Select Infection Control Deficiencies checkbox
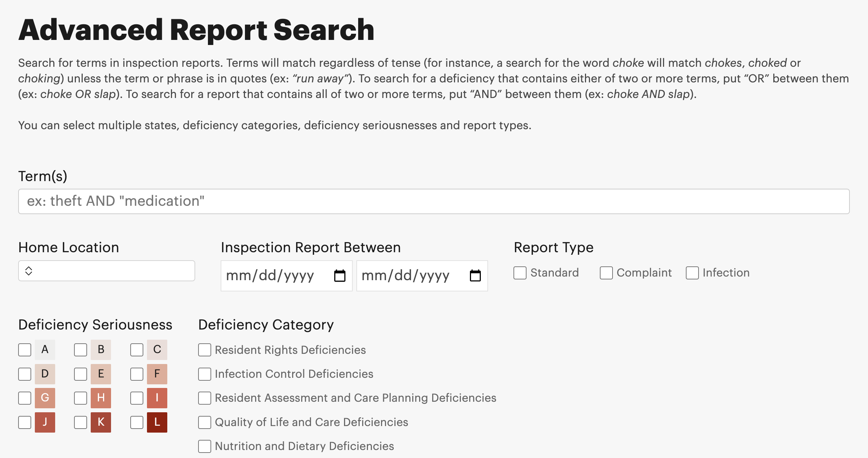Image resolution: width=868 pixels, height=458 pixels. tap(205, 374)
